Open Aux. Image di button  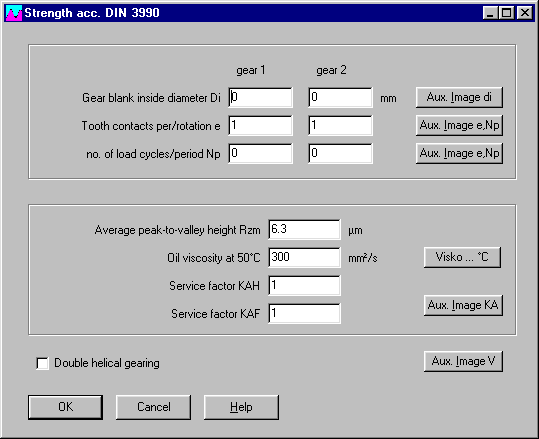click(459, 97)
